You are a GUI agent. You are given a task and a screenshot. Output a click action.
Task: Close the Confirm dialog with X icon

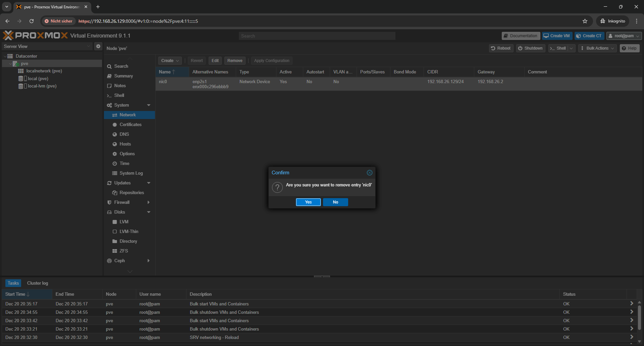(x=369, y=173)
